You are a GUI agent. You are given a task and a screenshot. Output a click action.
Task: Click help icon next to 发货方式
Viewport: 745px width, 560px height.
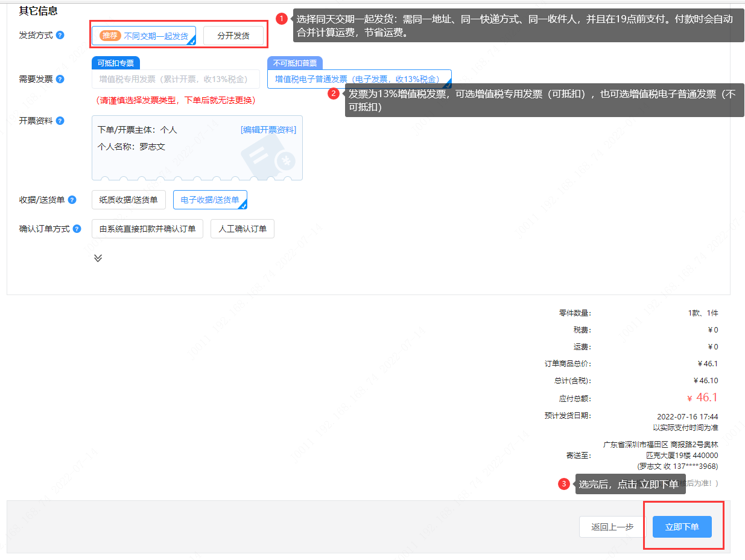pos(60,35)
